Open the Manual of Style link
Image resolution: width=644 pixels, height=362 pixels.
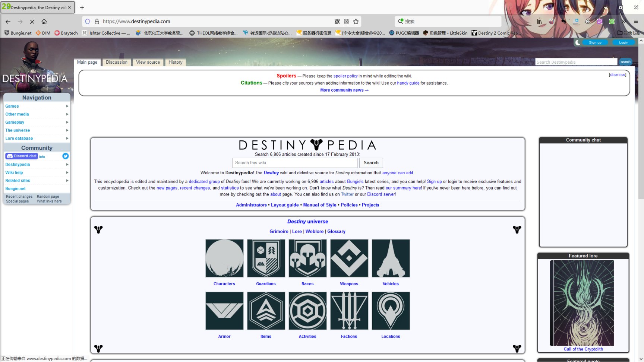(x=320, y=205)
